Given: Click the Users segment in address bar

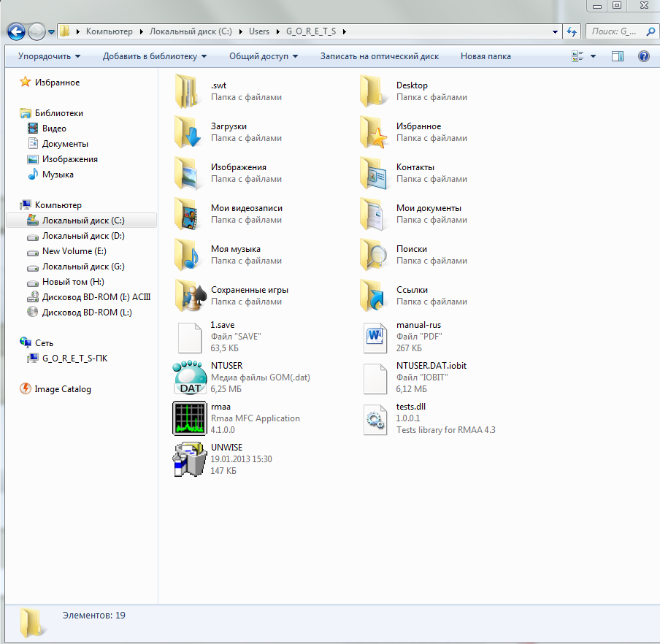Looking at the screenshot, I should tap(259, 31).
